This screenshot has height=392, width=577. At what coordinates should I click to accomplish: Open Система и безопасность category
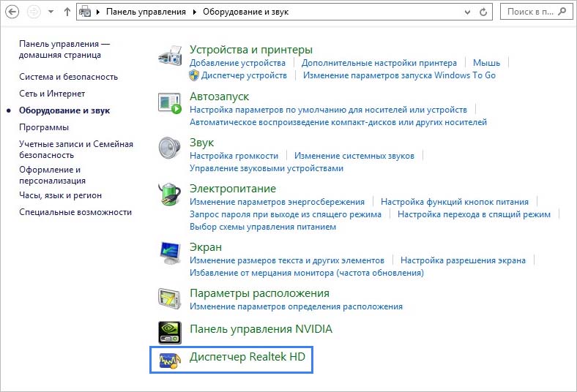click(68, 77)
